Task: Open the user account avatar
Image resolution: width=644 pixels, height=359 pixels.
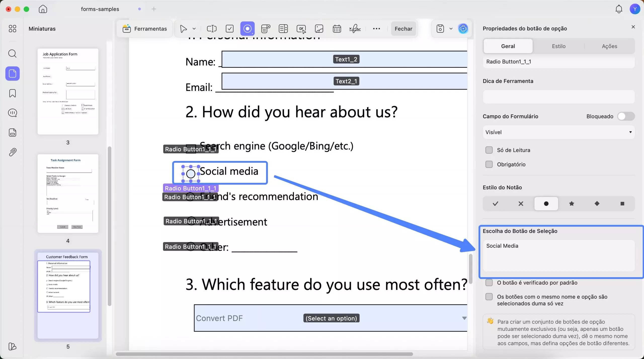Action: pyautogui.click(x=635, y=9)
